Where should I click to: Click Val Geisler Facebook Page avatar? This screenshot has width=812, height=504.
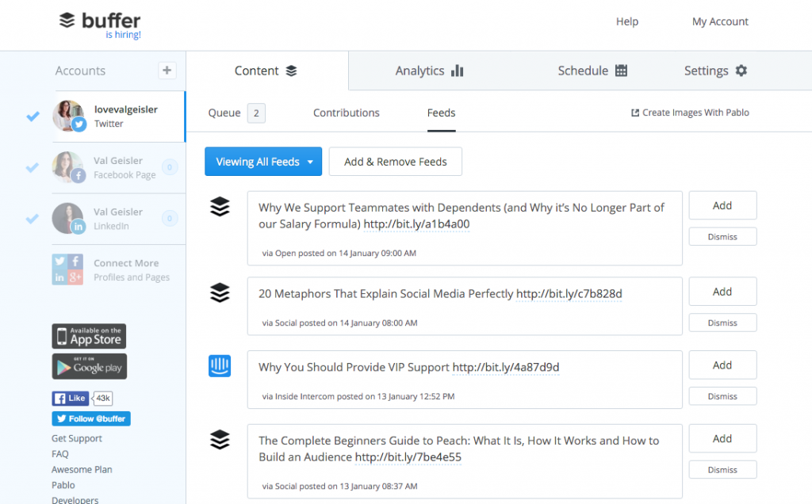[x=68, y=167]
